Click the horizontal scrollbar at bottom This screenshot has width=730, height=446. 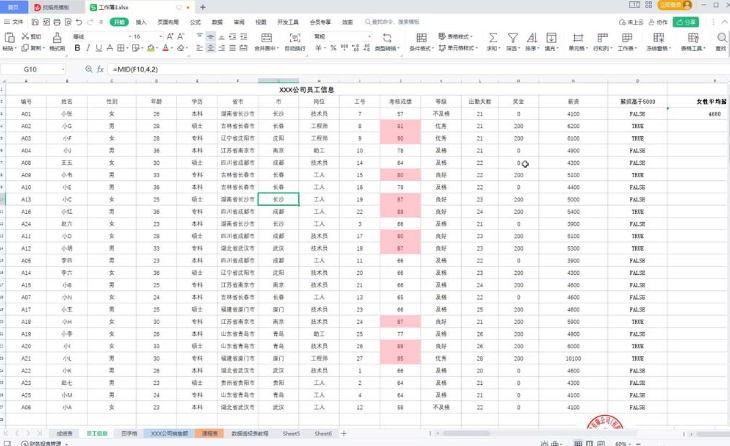466,433
